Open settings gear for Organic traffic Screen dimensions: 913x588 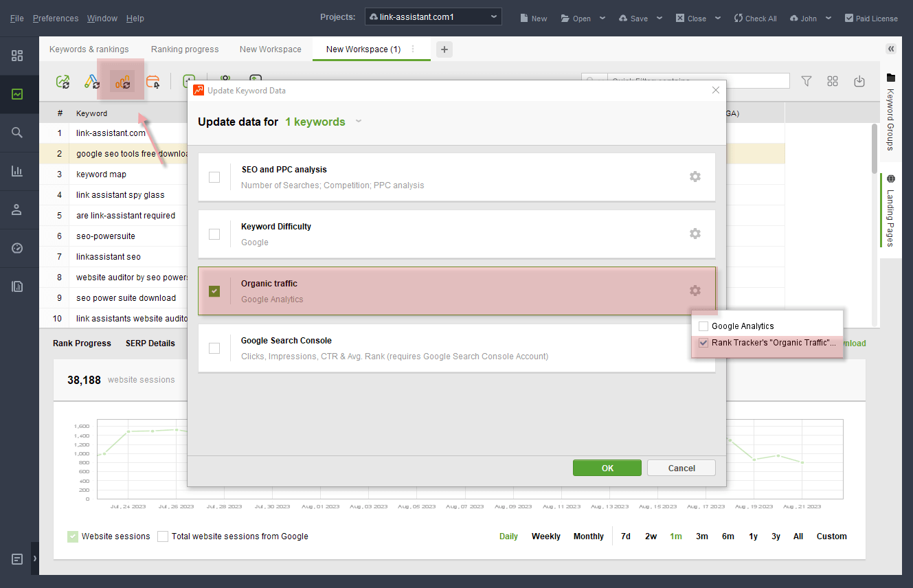coord(695,291)
